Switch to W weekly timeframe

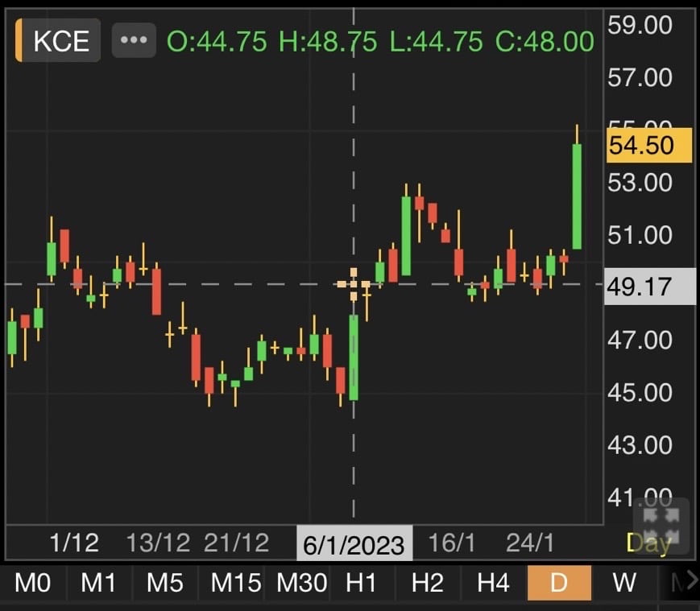[x=624, y=582]
